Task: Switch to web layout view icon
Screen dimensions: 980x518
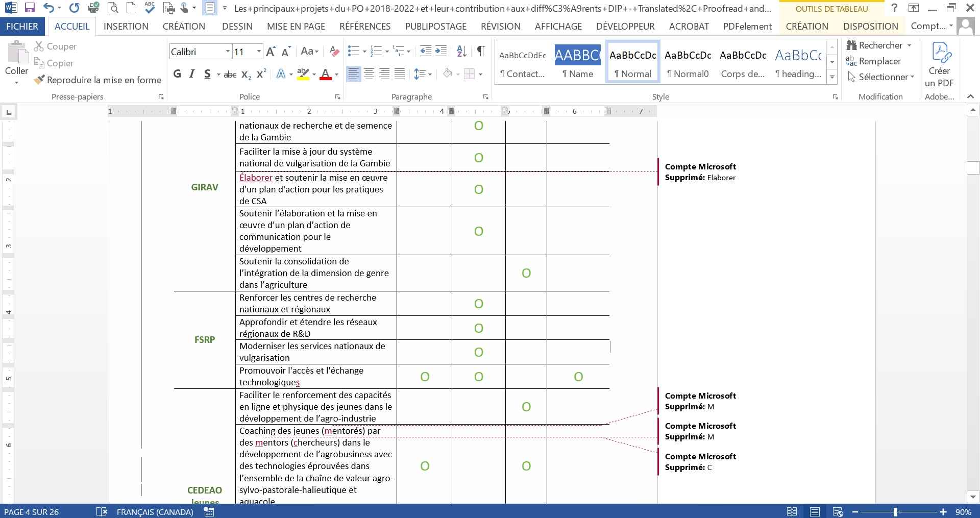Action: click(x=838, y=512)
